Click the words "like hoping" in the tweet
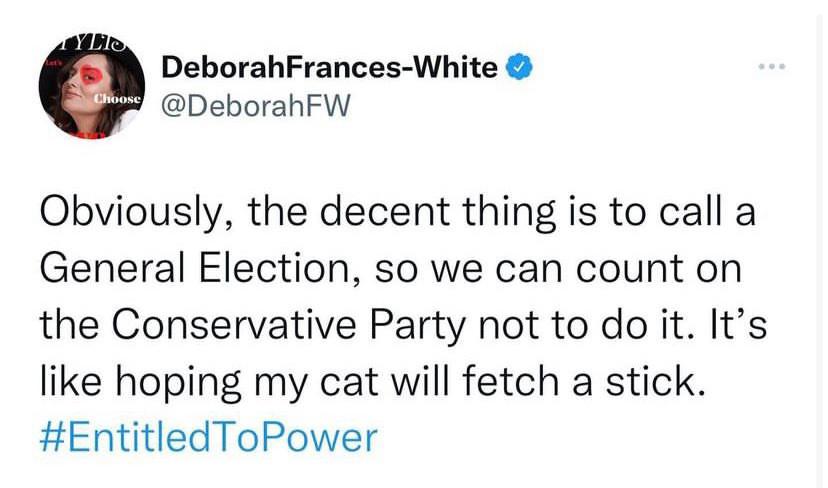Viewport: 828px width, 488px height. coord(140,382)
